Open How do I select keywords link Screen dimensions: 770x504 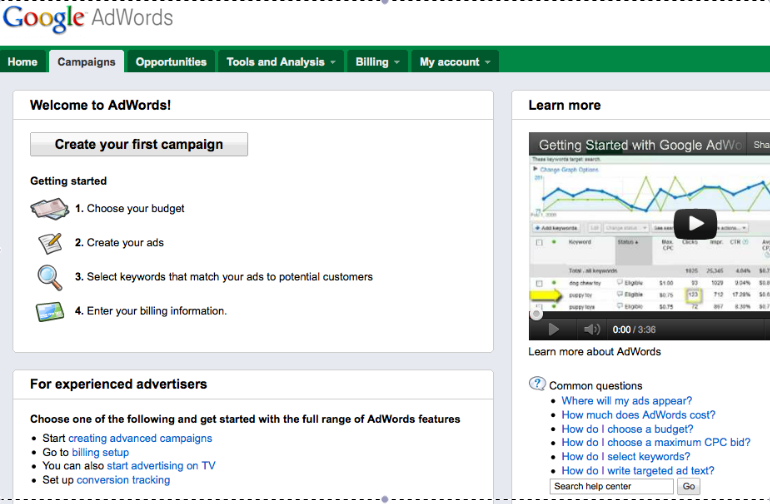626,457
